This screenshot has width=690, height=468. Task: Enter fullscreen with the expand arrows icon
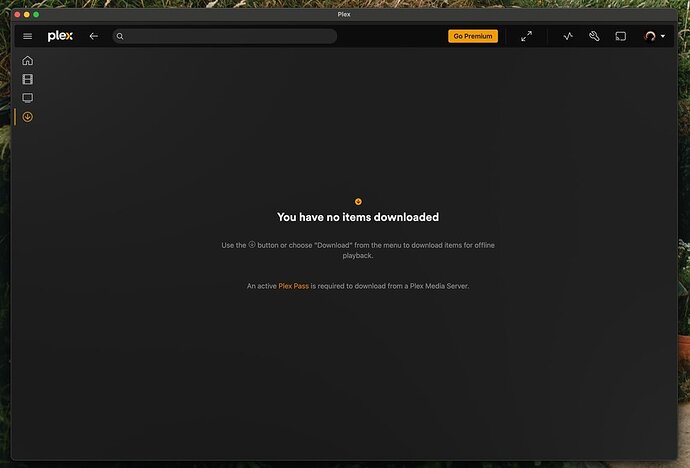[526, 36]
